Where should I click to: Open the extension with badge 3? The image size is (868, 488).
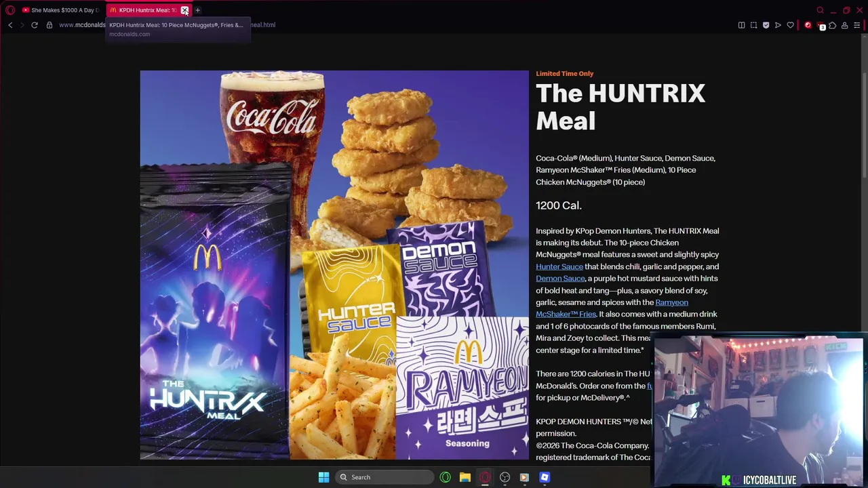[x=821, y=26]
